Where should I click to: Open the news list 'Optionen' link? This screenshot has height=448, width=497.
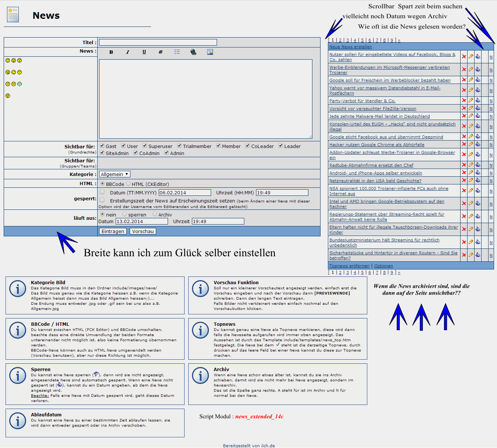click(384, 266)
